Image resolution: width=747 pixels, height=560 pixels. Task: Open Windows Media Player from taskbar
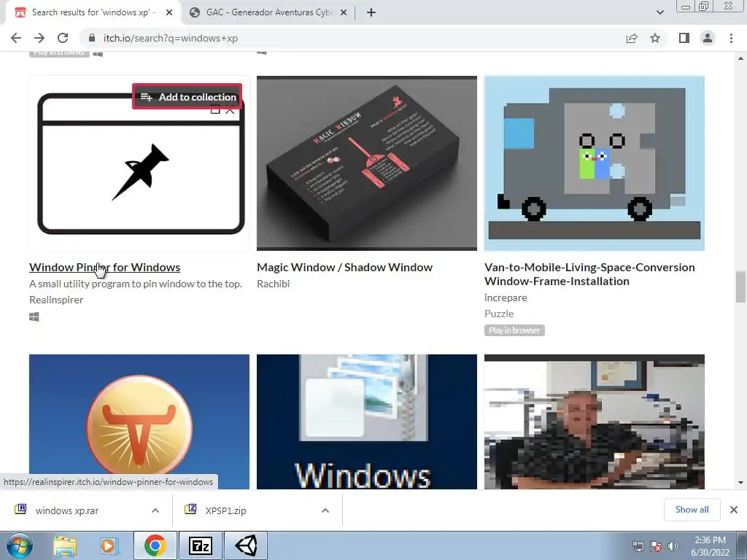pyautogui.click(x=109, y=545)
